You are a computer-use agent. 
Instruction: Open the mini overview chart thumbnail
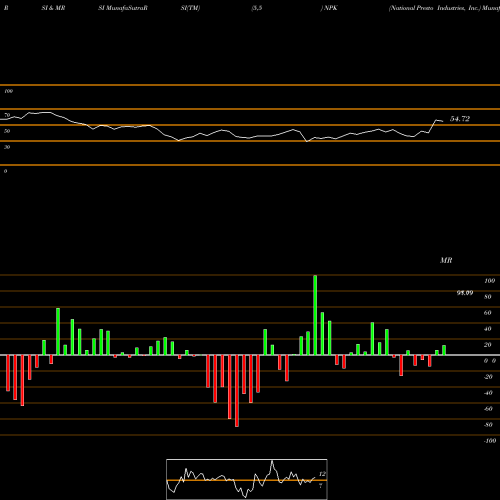point(247,479)
